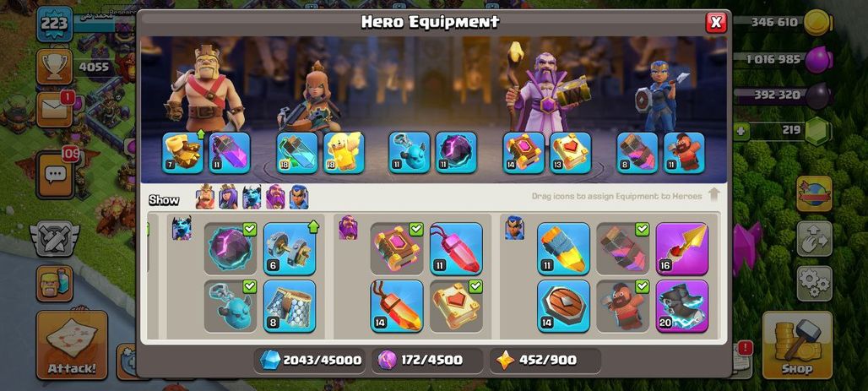Select the Barbarian King's Giant Gauntlet equipment slot

point(183,153)
